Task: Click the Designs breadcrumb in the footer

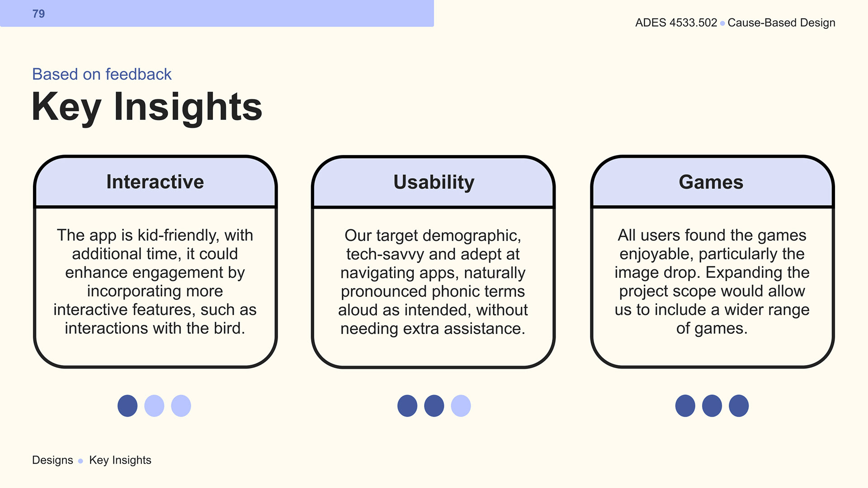Action: click(52, 460)
